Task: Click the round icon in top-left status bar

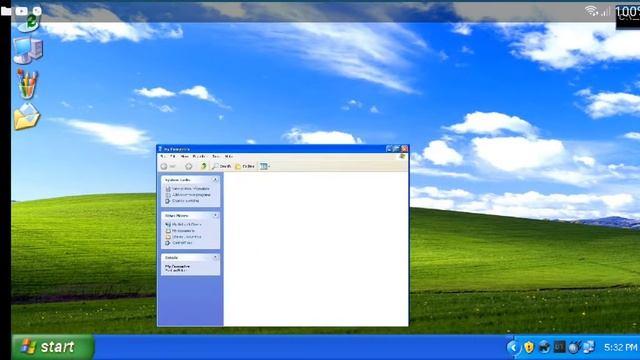Action: 37,11
